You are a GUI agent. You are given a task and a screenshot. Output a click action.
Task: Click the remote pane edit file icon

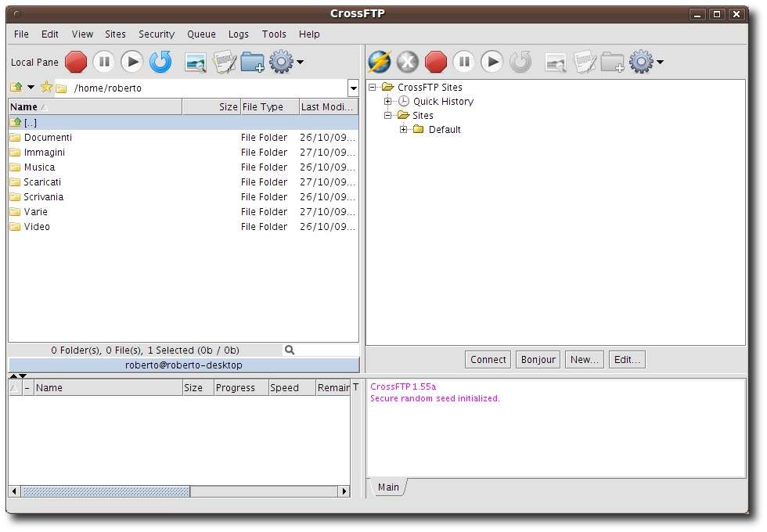(x=585, y=63)
